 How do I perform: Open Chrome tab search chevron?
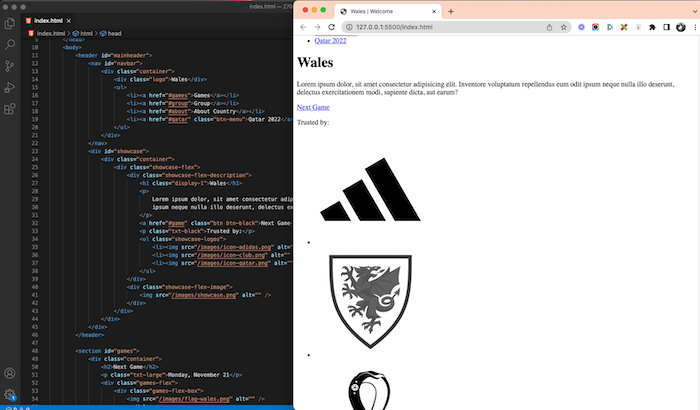695,12
